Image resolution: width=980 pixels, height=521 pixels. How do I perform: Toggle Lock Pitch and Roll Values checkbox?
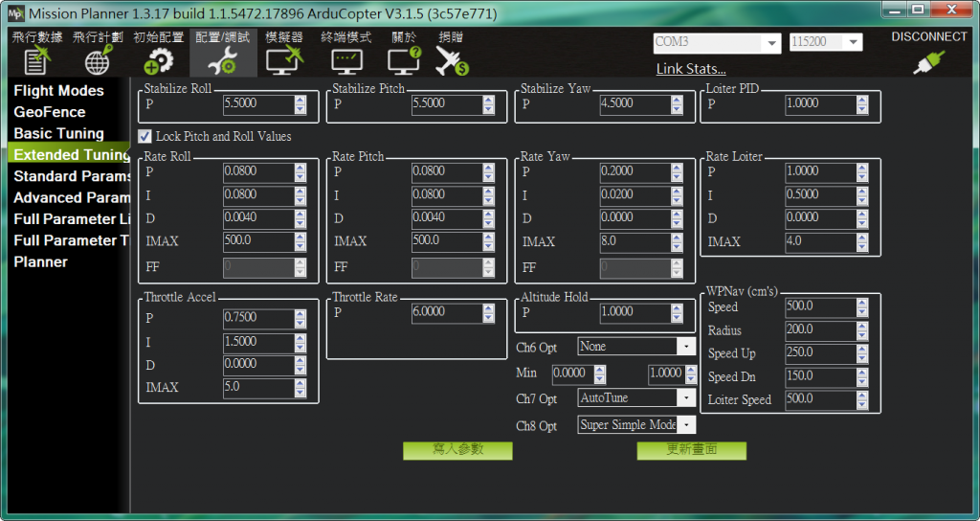145,136
